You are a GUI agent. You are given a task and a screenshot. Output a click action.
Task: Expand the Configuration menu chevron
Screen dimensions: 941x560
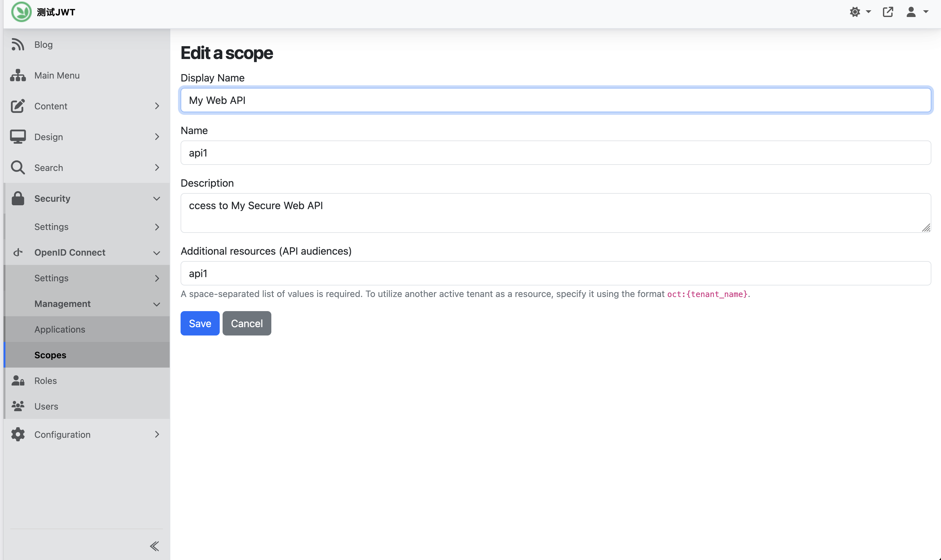point(157,434)
